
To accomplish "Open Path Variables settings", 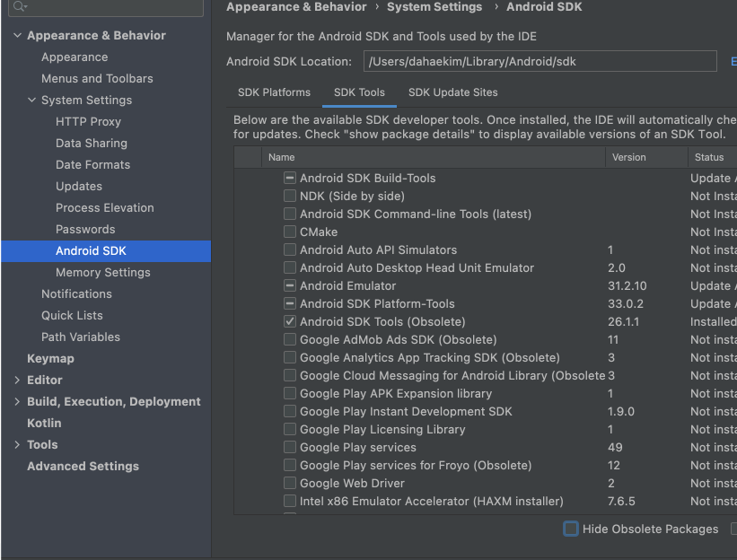I will 81,337.
